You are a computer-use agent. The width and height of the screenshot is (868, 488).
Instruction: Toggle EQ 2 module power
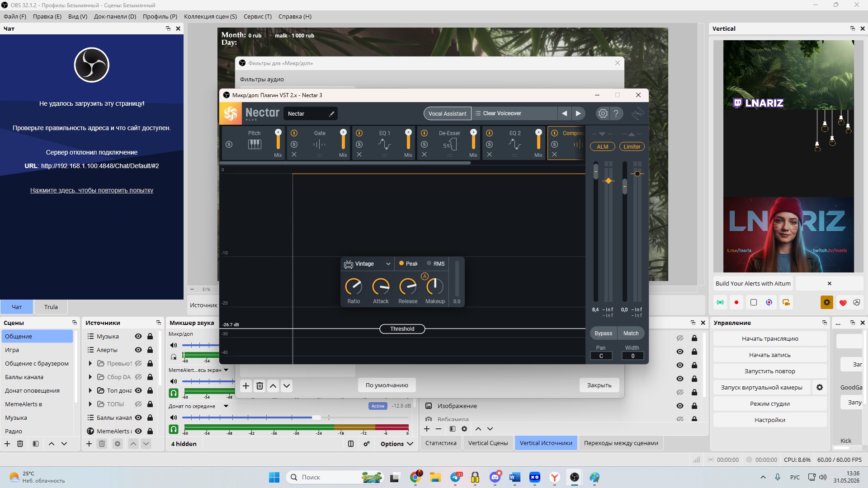point(489,133)
